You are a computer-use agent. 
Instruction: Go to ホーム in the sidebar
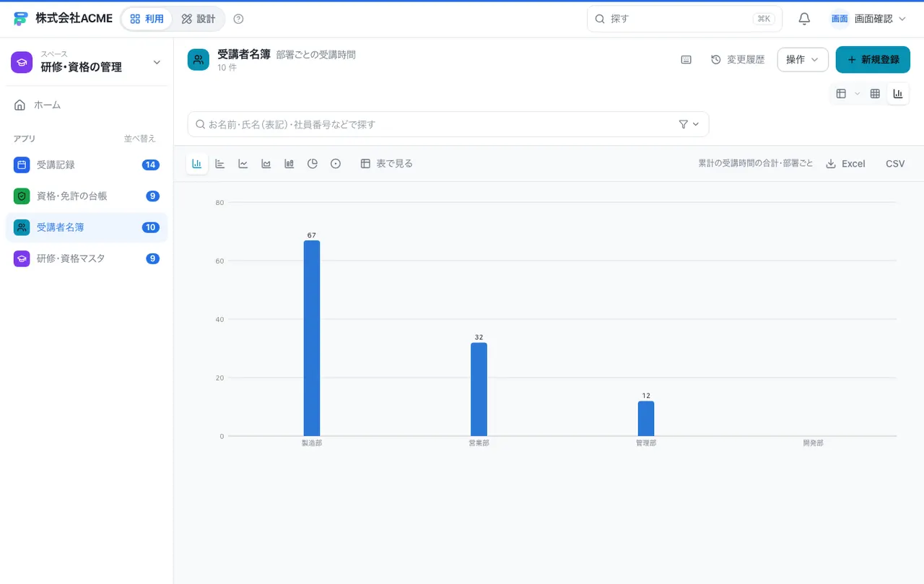87,105
